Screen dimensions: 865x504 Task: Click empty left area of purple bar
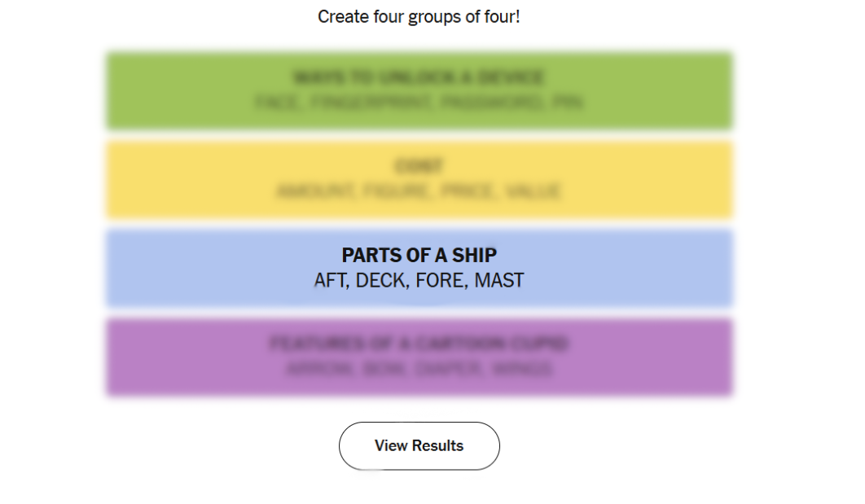click(171, 357)
